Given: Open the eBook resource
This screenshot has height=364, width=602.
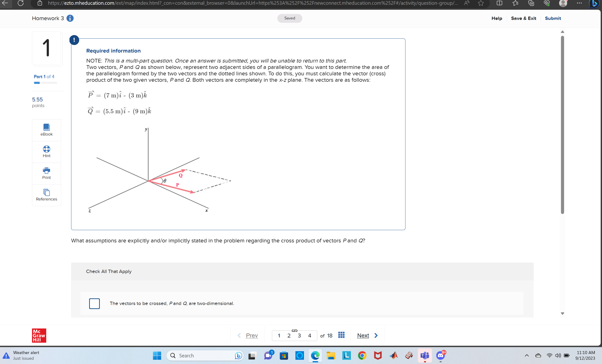Looking at the screenshot, I should click(46, 130).
